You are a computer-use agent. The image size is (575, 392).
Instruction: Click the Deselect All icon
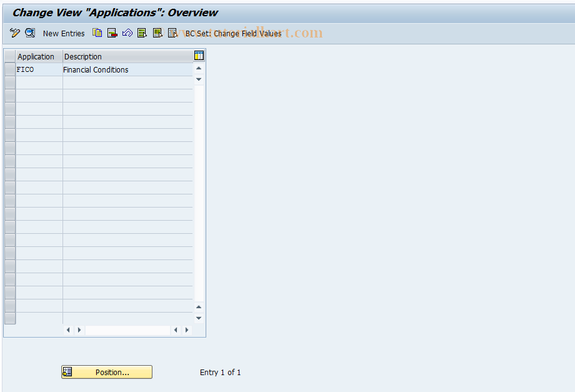(172, 33)
